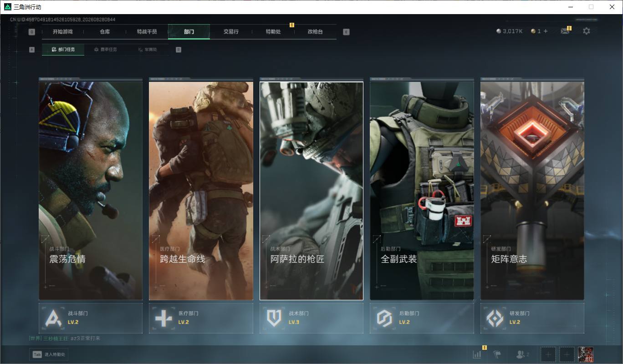The height and width of the screenshot is (364, 623).
Task: Click the world chat message line
Action: point(64,338)
